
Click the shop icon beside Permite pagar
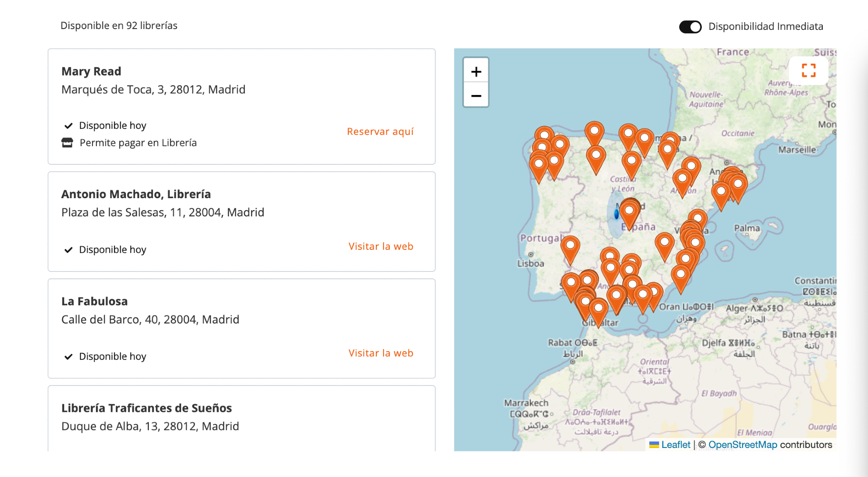tap(67, 143)
